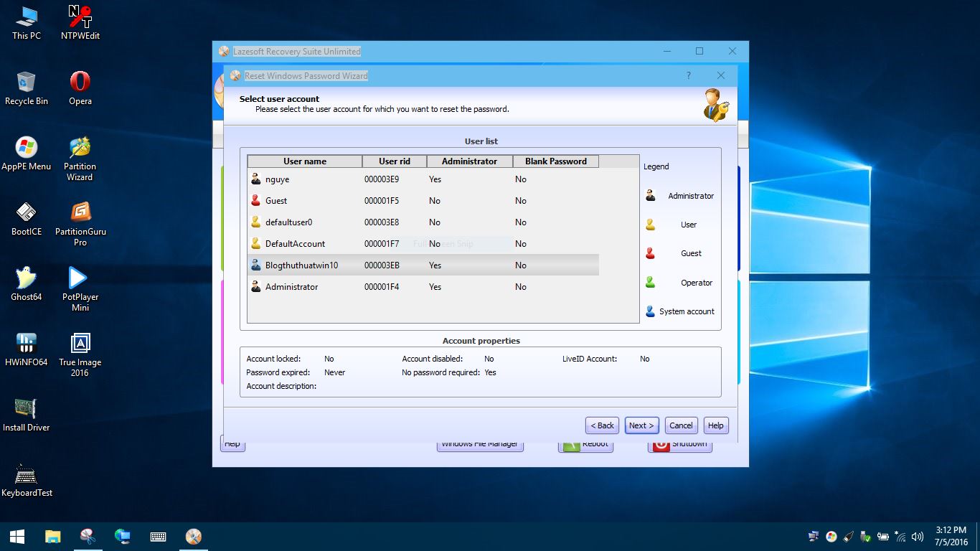The height and width of the screenshot is (551, 980).
Task: Open This PC desktop icon
Action: (27, 22)
